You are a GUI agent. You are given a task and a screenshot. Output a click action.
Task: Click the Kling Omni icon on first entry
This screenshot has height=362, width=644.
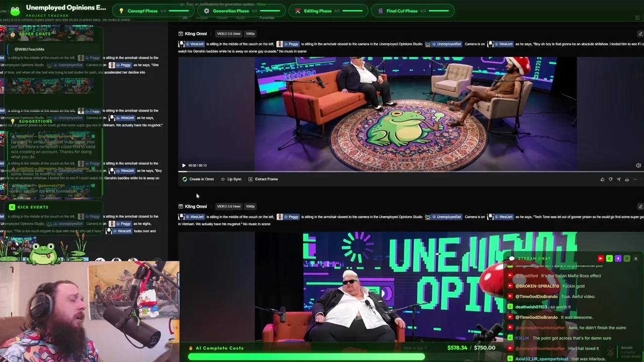[x=181, y=34]
